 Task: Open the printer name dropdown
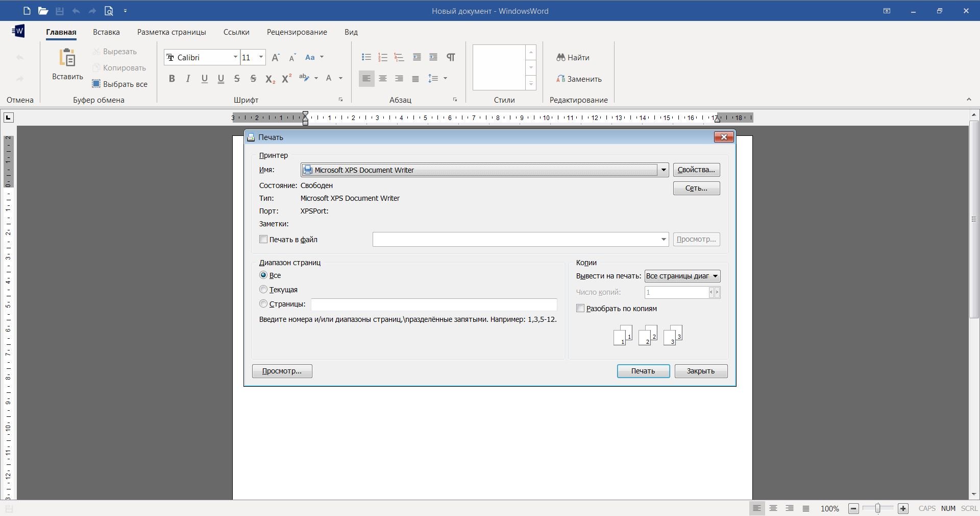coord(663,170)
